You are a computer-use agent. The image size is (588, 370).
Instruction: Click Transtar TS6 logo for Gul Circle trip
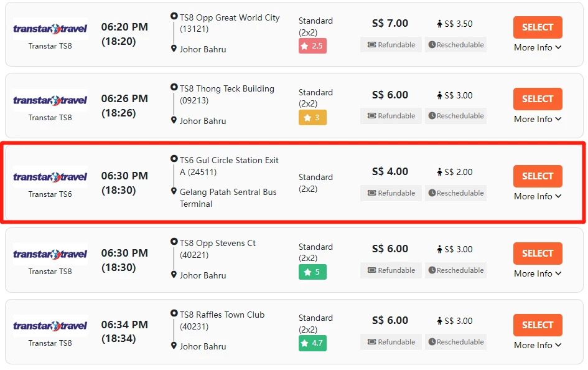pyautogui.click(x=50, y=177)
